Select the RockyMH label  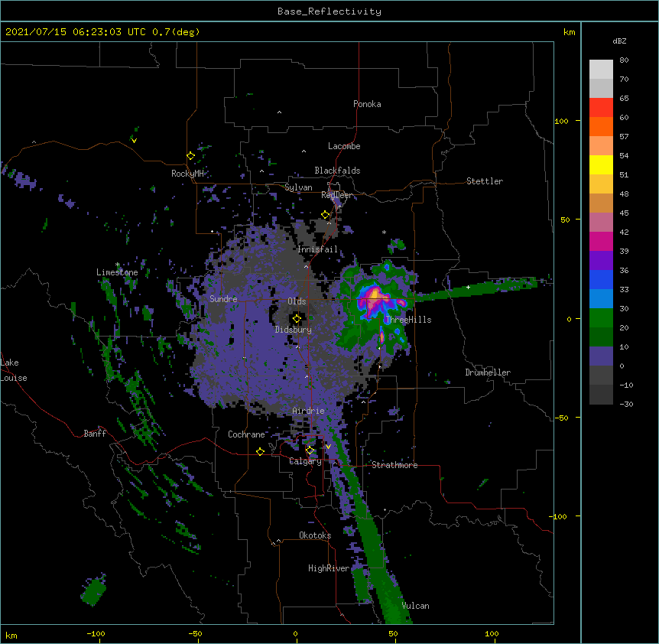[x=187, y=174]
